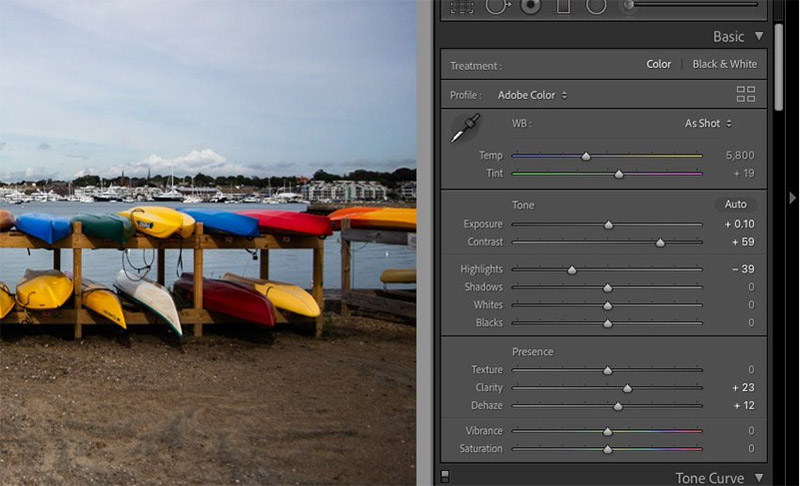Click the Exposure slider handle
The image size is (800, 486).
coord(609,225)
